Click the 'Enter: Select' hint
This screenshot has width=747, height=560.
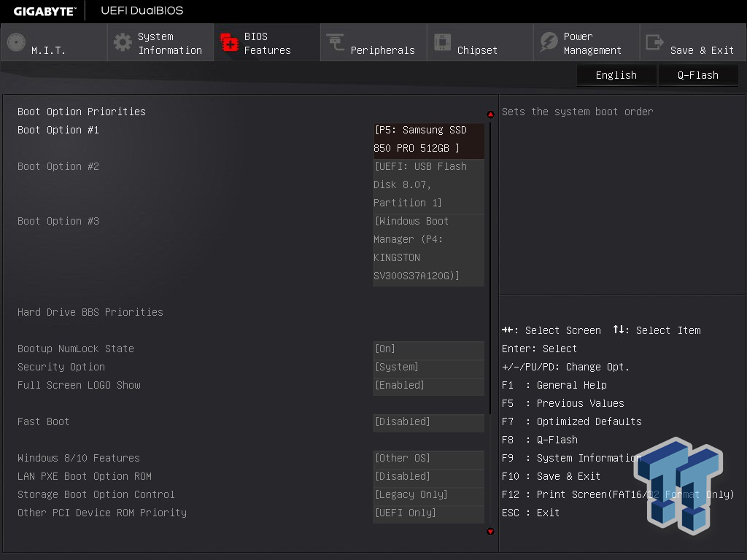(539, 349)
